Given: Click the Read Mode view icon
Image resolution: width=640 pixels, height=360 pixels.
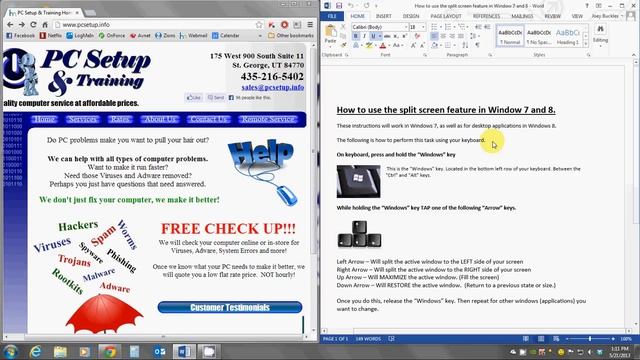Looking at the screenshot, I should point(526,339).
